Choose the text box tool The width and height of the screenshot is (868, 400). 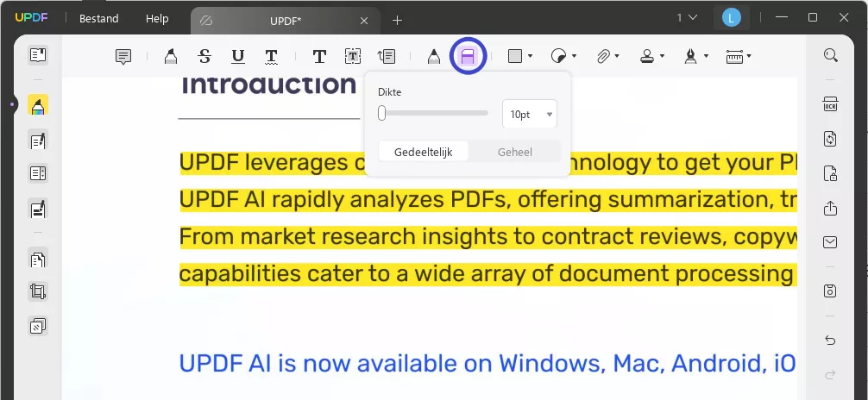(353, 56)
